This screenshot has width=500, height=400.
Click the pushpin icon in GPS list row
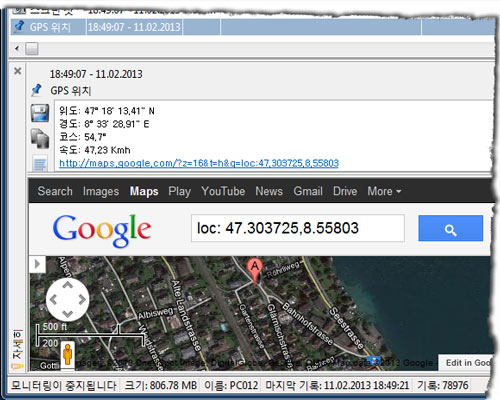click(x=19, y=26)
